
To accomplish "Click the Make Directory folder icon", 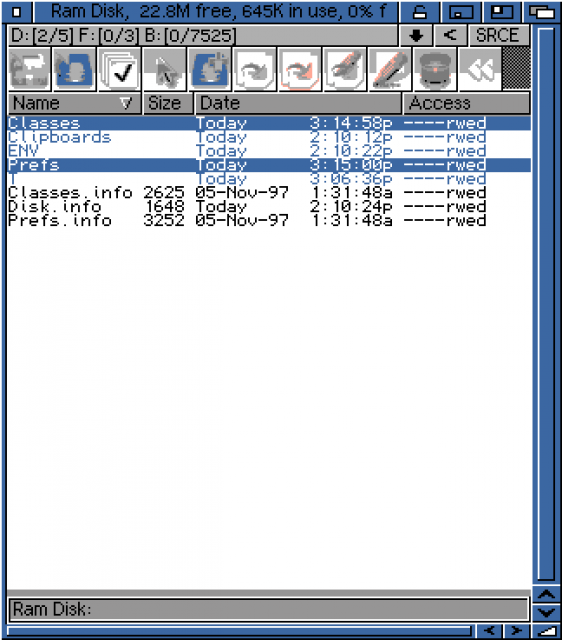I will 210,69.
